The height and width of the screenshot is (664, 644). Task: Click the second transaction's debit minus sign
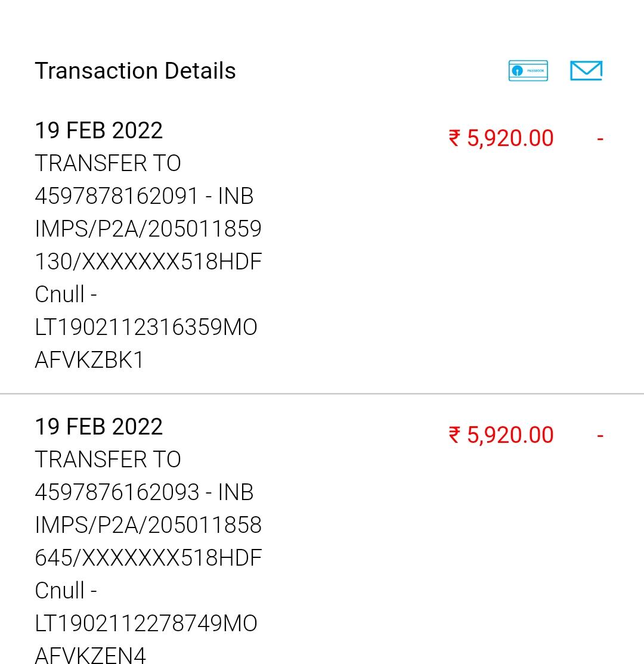click(600, 436)
